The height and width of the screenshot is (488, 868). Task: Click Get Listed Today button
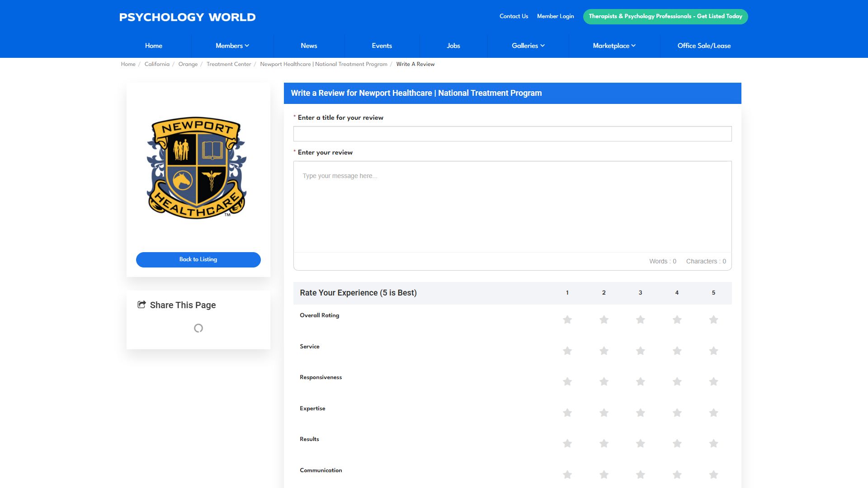[x=665, y=16]
